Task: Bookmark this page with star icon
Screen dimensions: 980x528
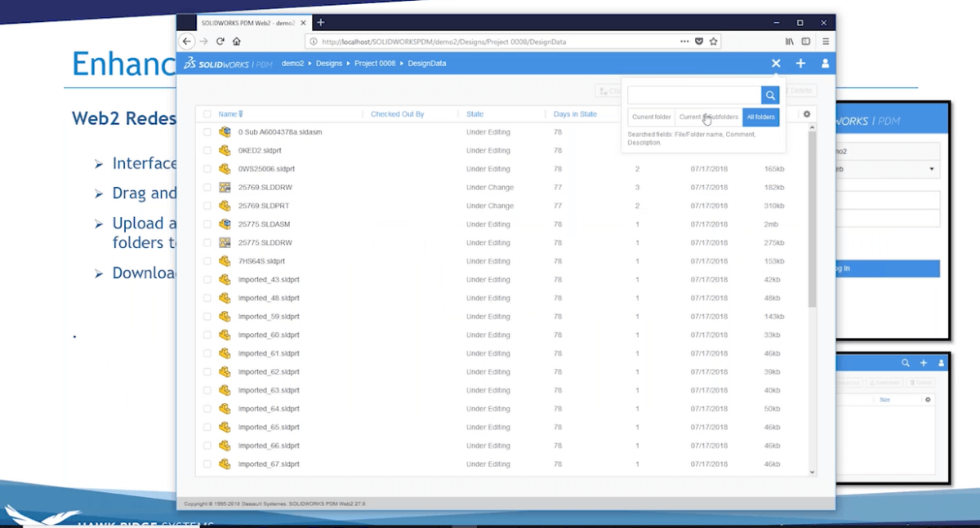Action: point(713,41)
